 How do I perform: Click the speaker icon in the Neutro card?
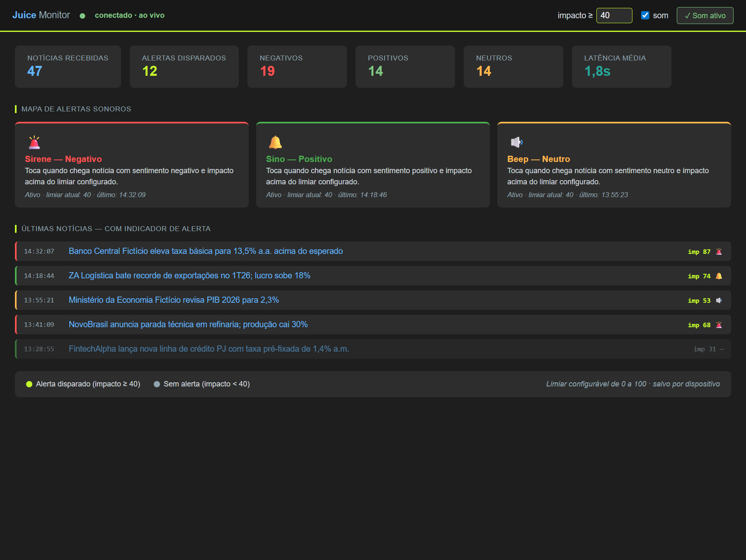point(516,142)
